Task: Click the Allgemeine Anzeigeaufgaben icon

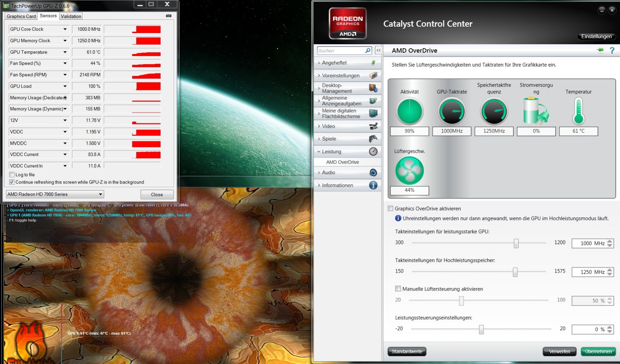Action: (x=373, y=101)
